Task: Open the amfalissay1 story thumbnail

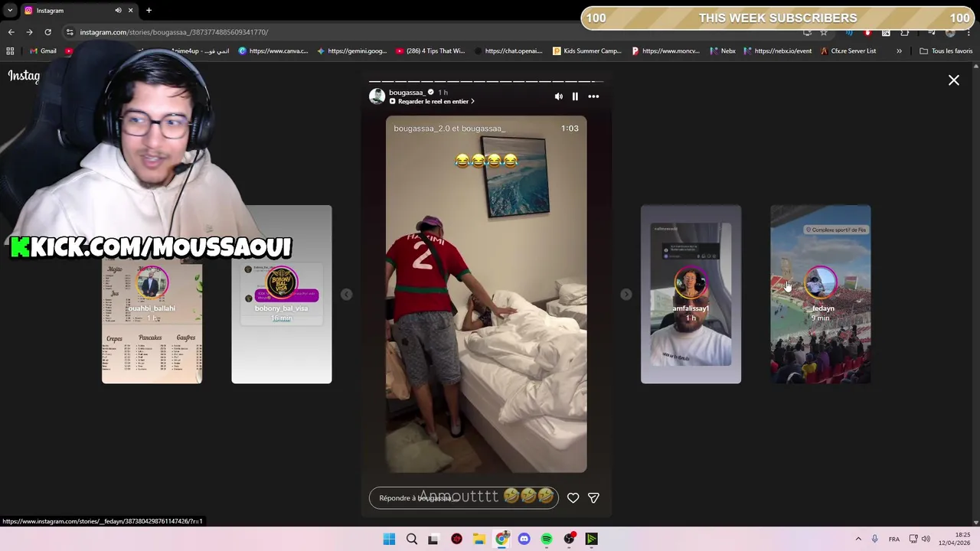Action: (691, 294)
